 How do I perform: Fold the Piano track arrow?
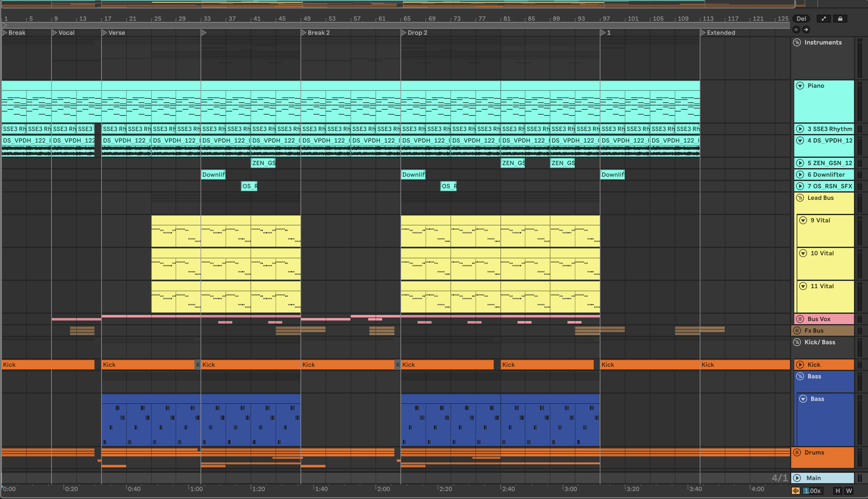(800, 86)
